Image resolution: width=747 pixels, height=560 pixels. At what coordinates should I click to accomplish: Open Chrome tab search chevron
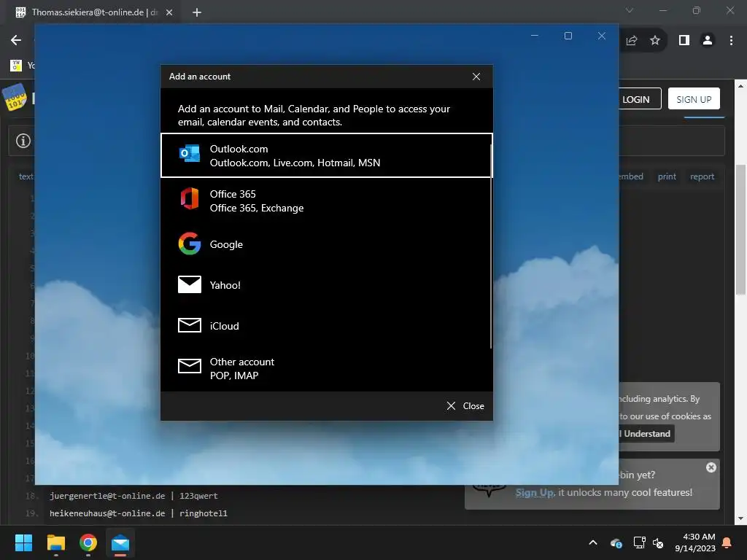point(630,10)
